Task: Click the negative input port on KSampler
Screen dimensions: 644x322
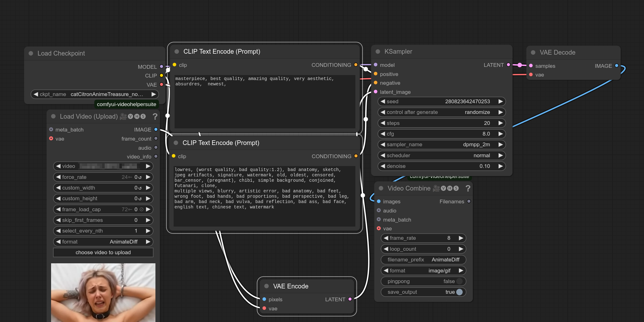Action: click(x=375, y=83)
